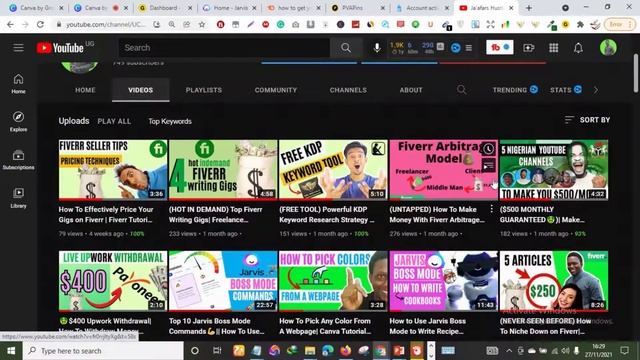Click PLAY ALL uploads

(x=114, y=121)
